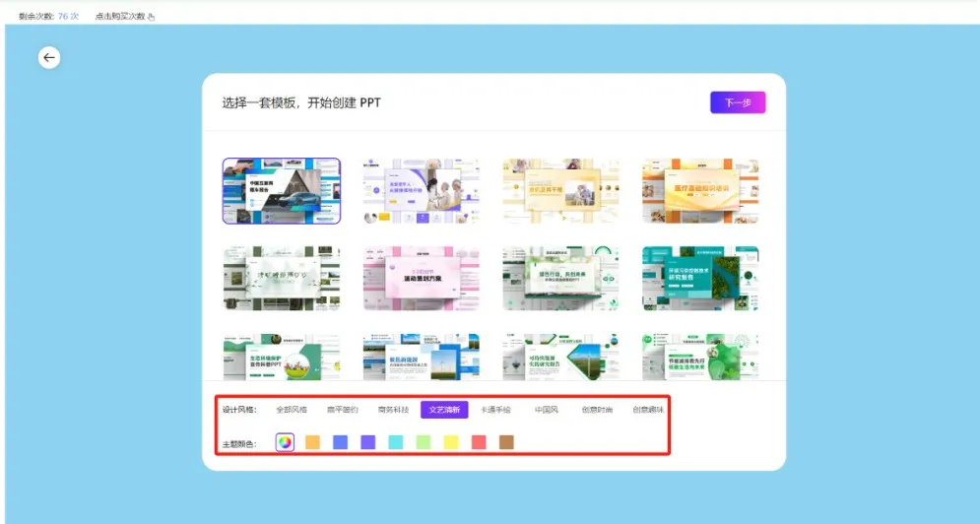This screenshot has height=524, width=980.
Task: Select the light green theme color swatch
Action: [x=424, y=443]
